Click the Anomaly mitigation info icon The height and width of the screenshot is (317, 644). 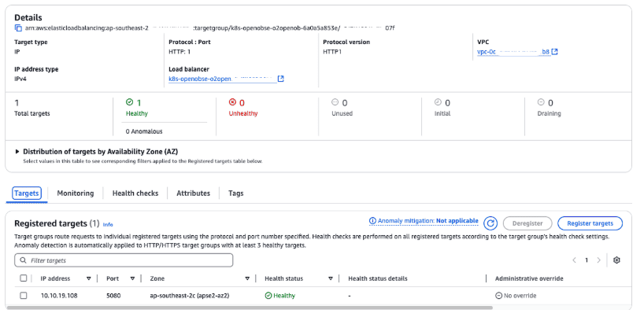click(373, 223)
